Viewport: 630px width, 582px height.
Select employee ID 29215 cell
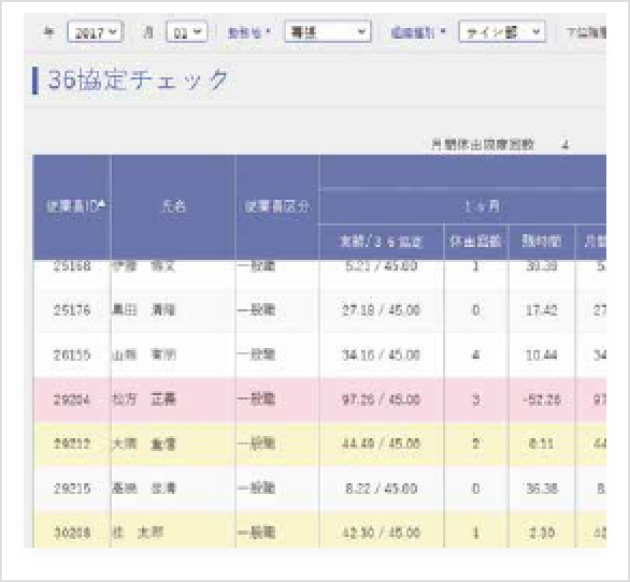point(72,488)
